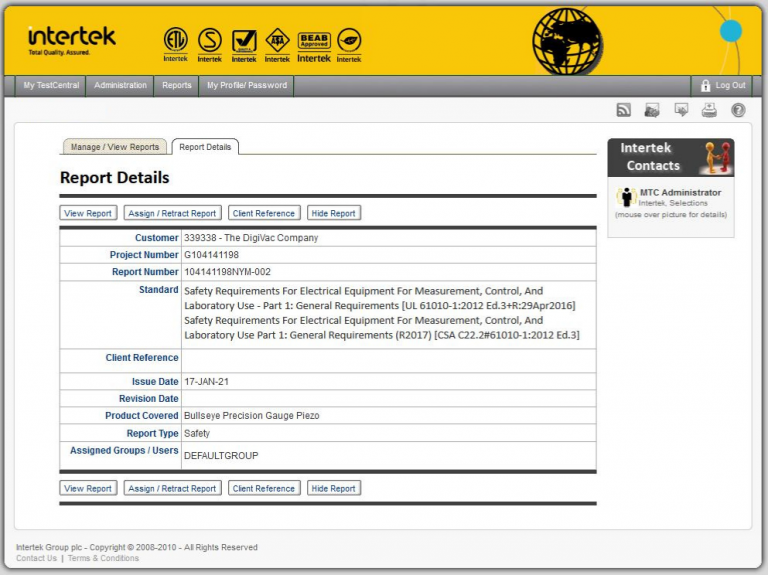The image size is (768, 575).
Task: Open the Terms & Conditions link
Action: point(103,558)
